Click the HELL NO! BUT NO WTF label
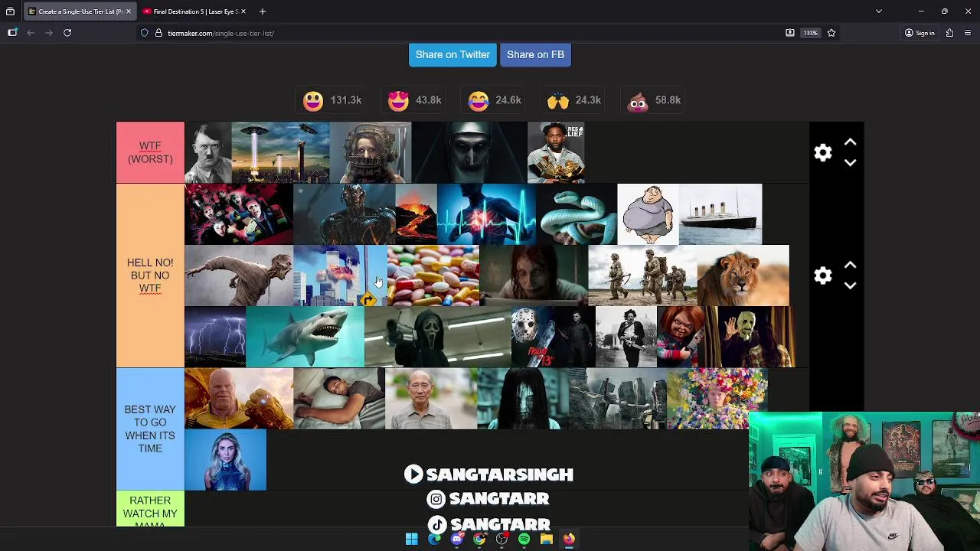This screenshot has width=980, height=551. (150, 275)
